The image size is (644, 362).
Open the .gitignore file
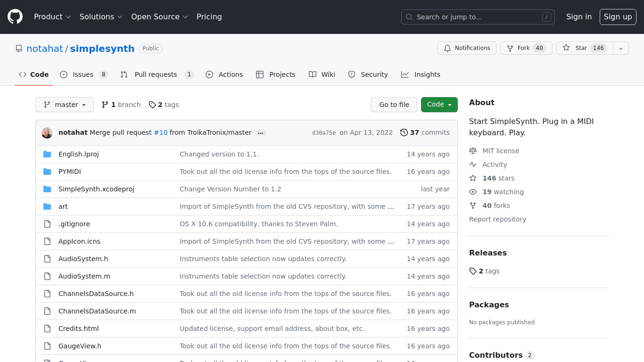(x=74, y=224)
